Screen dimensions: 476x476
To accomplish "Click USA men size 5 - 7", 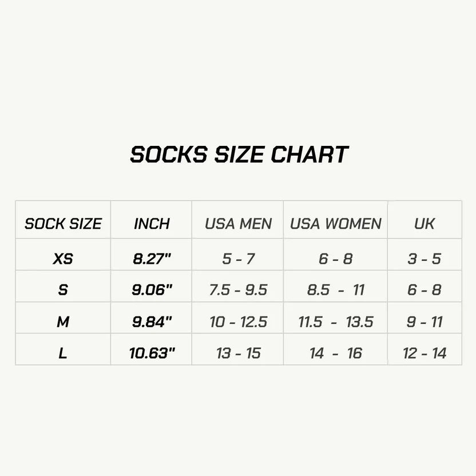I will (x=239, y=259).
